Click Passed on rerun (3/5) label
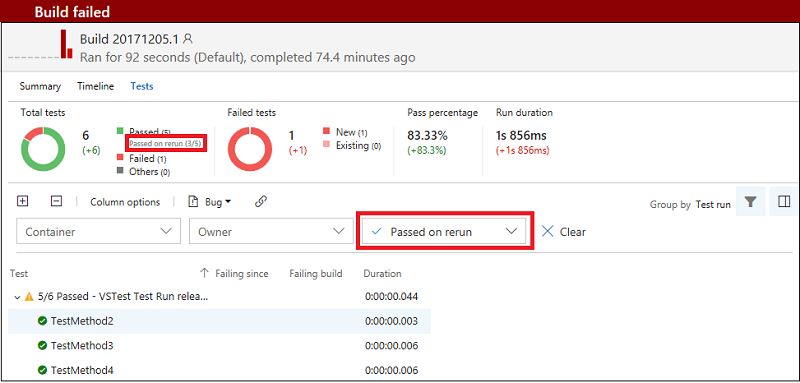 click(x=166, y=144)
